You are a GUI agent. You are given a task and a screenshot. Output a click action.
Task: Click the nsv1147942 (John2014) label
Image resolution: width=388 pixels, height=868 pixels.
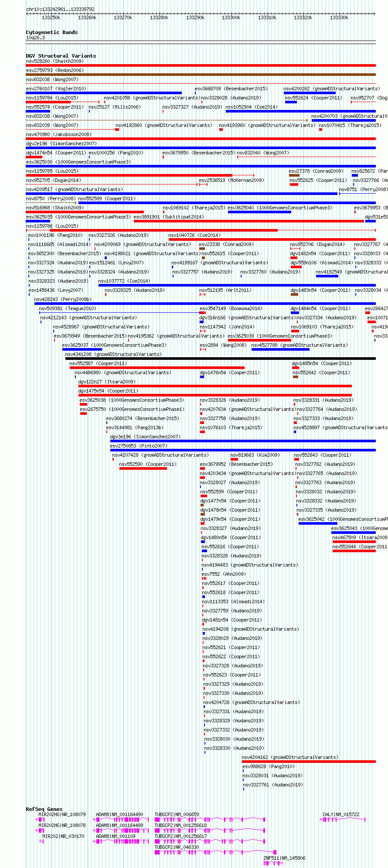[x=227, y=327]
